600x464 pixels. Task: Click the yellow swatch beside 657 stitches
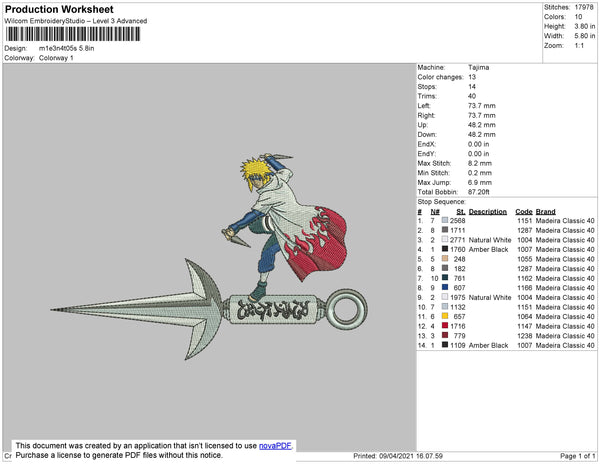click(x=445, y=316)
